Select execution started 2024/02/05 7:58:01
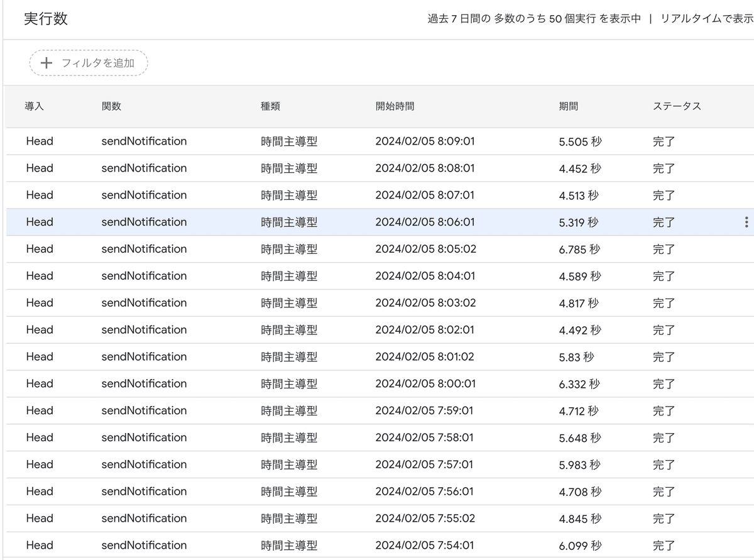The width and height of the screenshot is (754, 560). pos(380,438)
